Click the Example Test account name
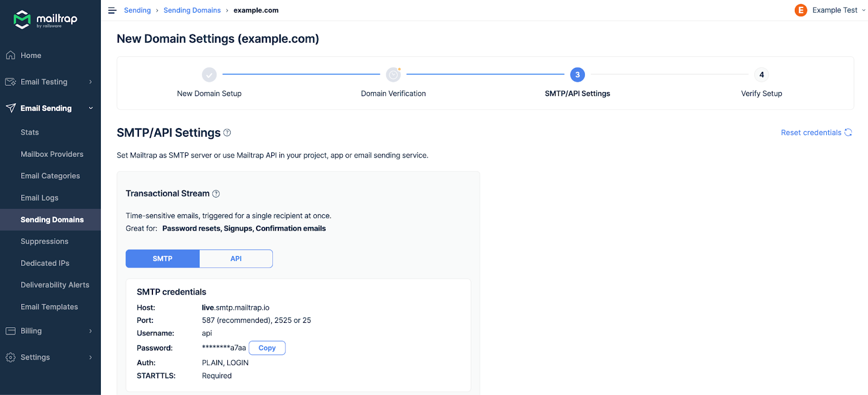Screen dimensions: 868x395 pyautogui.click(x=835, y=10)
